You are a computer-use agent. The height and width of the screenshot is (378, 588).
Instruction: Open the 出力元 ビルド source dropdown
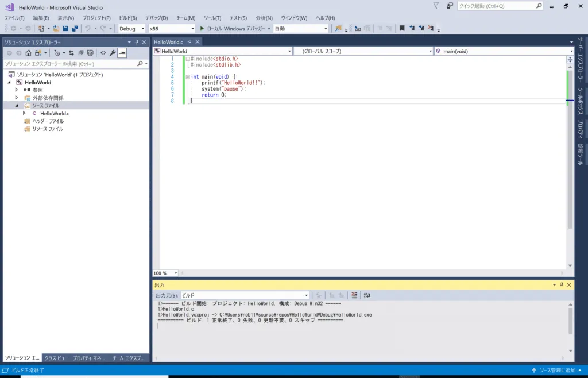point(245,295)
